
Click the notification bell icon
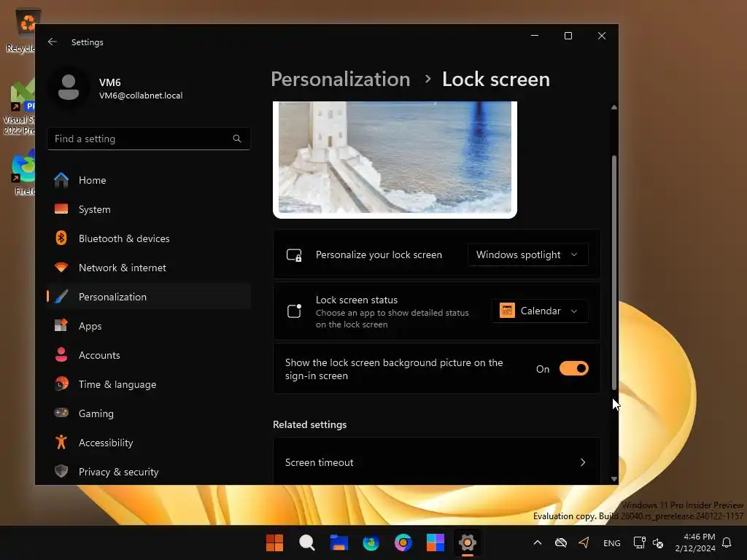click(x=727, y=542)
